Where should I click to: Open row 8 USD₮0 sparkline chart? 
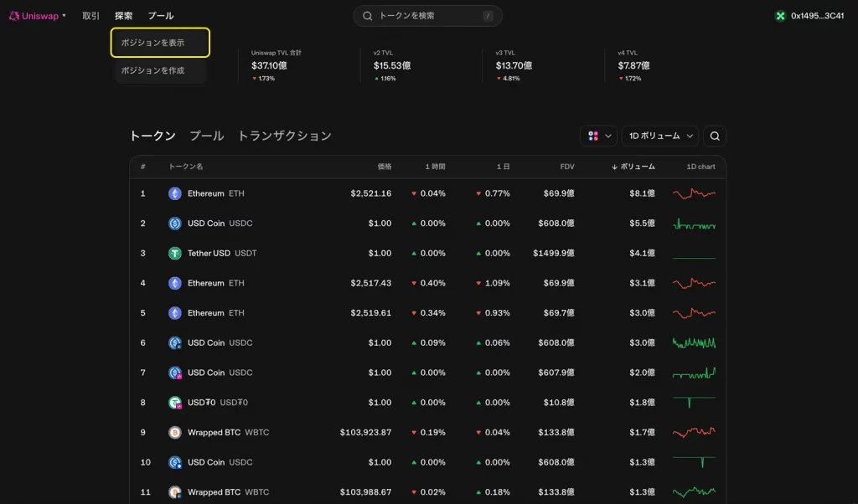point(694,403)
